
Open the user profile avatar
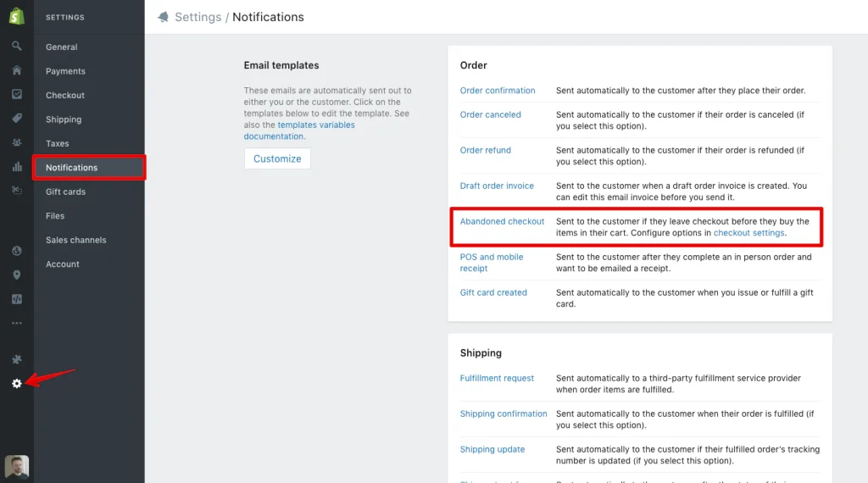pyautogui.click(x=17, y=467)
